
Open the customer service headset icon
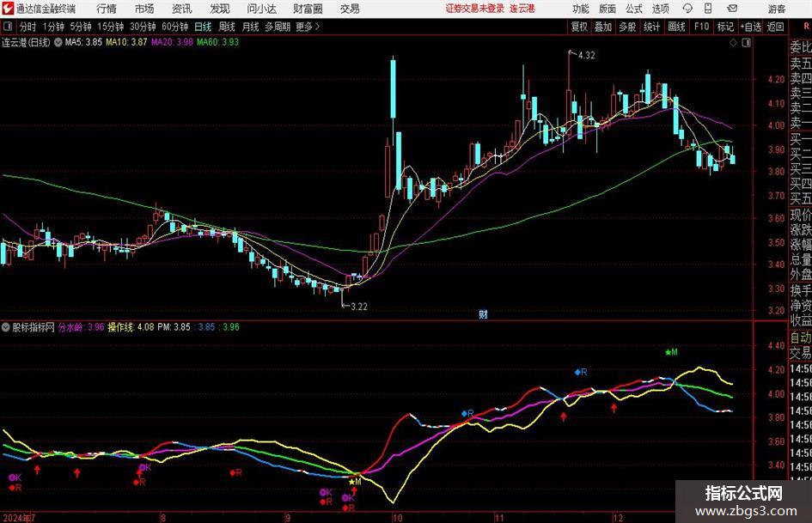tap(687, 9)
